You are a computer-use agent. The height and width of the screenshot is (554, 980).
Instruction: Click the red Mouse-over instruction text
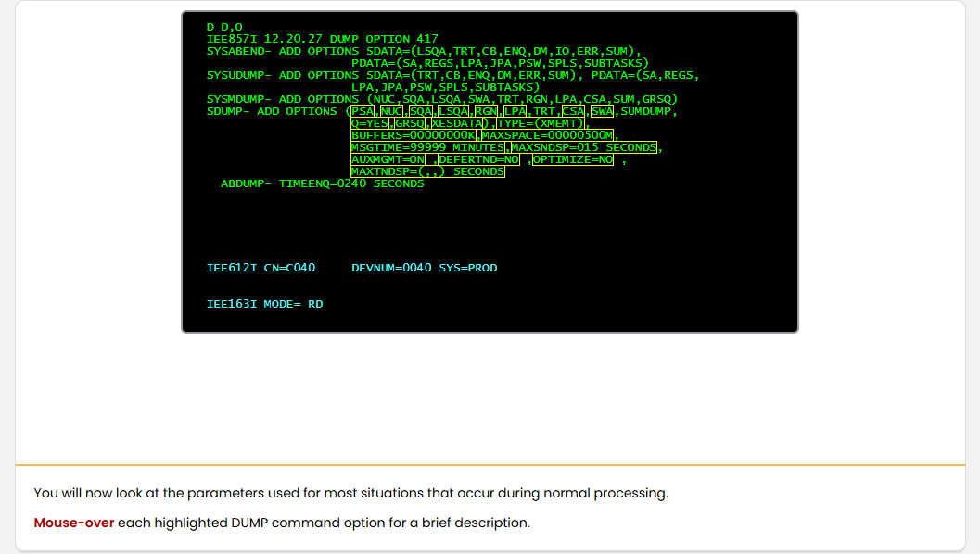(x=74, y=523)
